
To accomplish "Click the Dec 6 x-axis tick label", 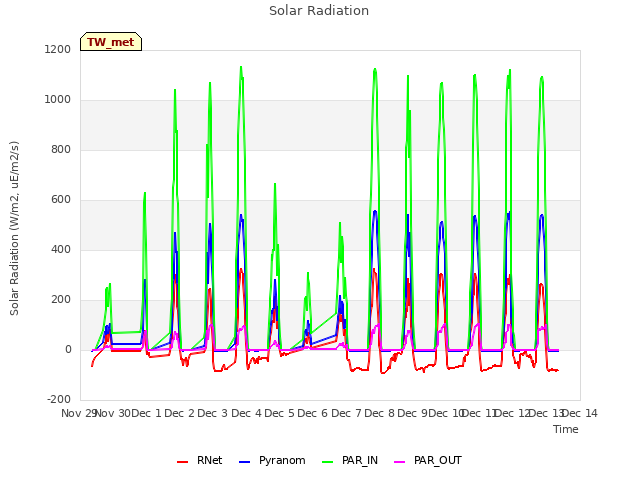I will (x=313, y=413).
